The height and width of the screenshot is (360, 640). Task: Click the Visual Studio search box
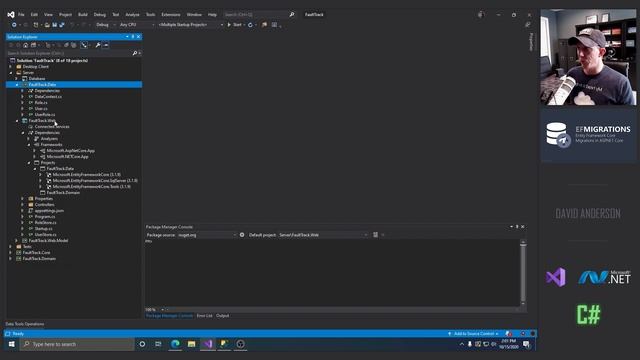pyautogui.click(x=259, y=14)
